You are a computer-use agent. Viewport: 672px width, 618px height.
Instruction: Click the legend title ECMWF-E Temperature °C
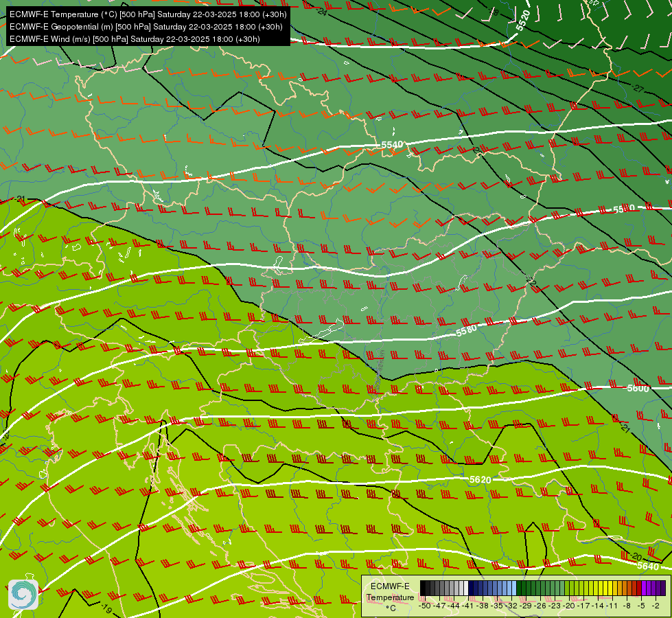point(390,597)
